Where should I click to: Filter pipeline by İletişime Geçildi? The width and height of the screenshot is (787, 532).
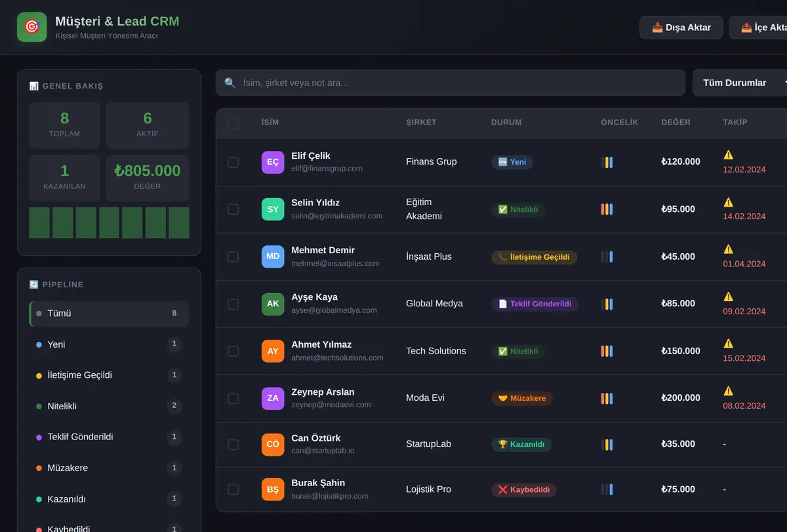(x=110, y=375)
